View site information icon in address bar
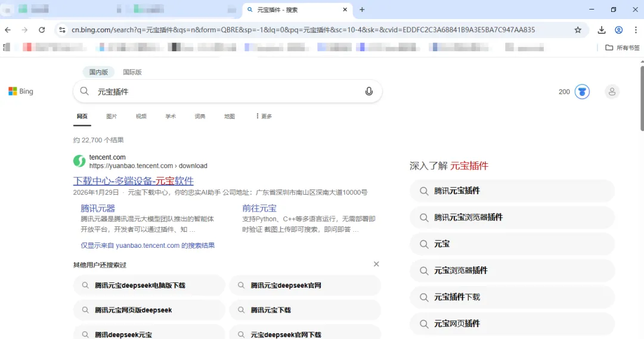This screenshot has width=644, height=339. pyautogui.click(x=62, y=30)
